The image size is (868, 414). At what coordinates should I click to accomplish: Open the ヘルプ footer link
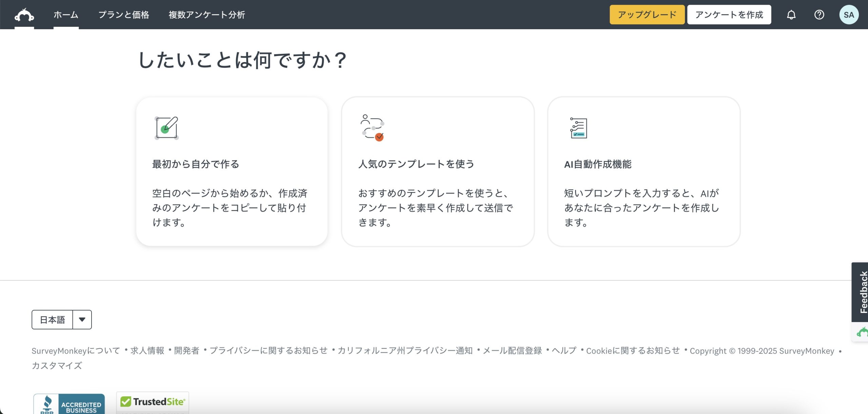tap(564, 351)
